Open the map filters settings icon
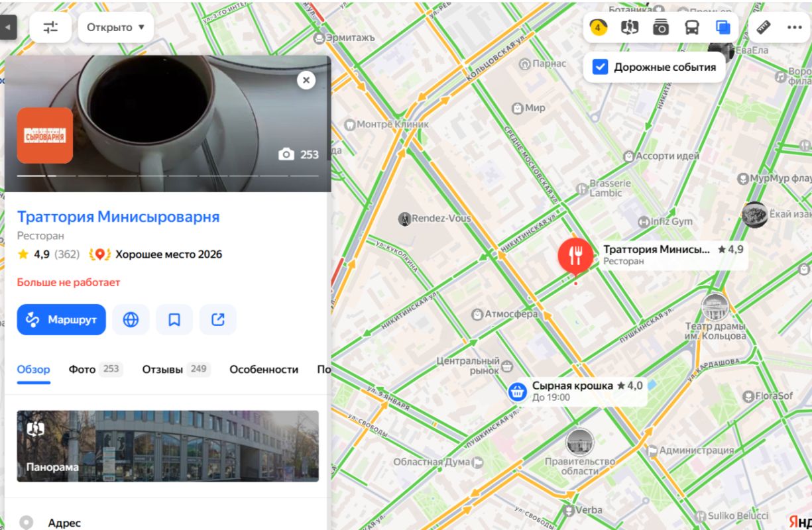 pos(51,28)
